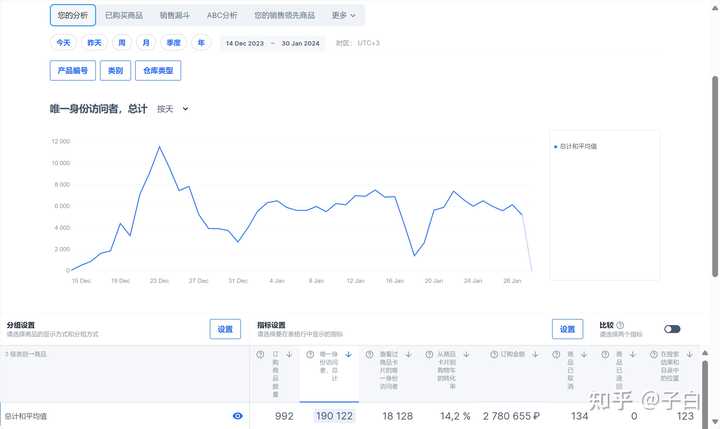
Task: Expand the 按天 grouping dropdown
Action: point(172,109)
